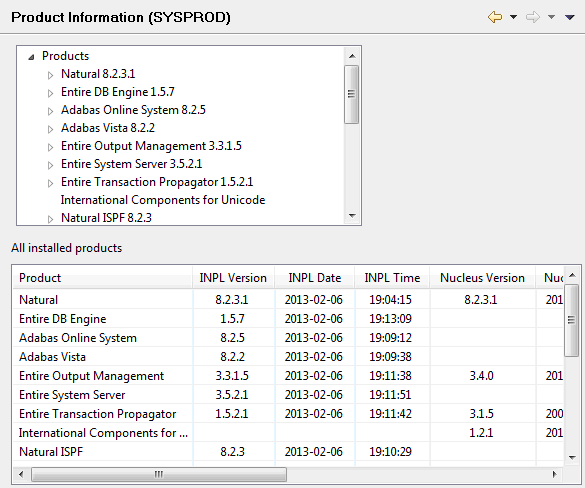Select Natural ISPF 8.2.3 in tree
The image size is (585, 488).
(x=106, y=218)
